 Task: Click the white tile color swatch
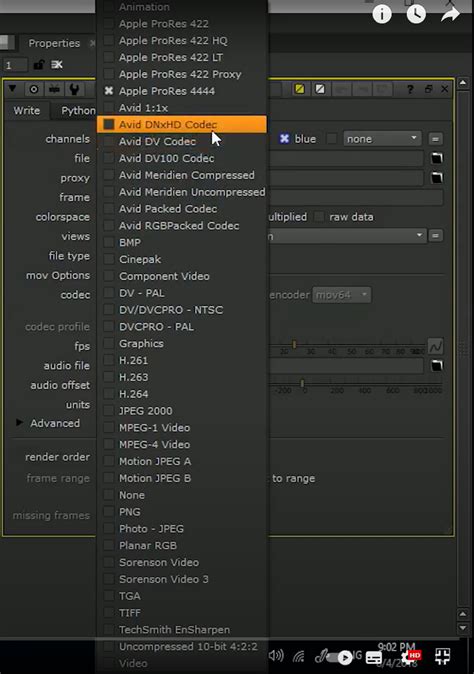tap(320, 89)
